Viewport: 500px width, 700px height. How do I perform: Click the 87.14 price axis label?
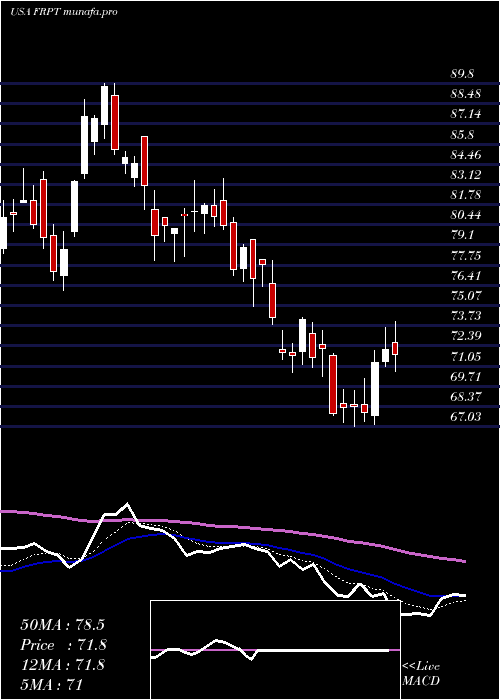466,114
